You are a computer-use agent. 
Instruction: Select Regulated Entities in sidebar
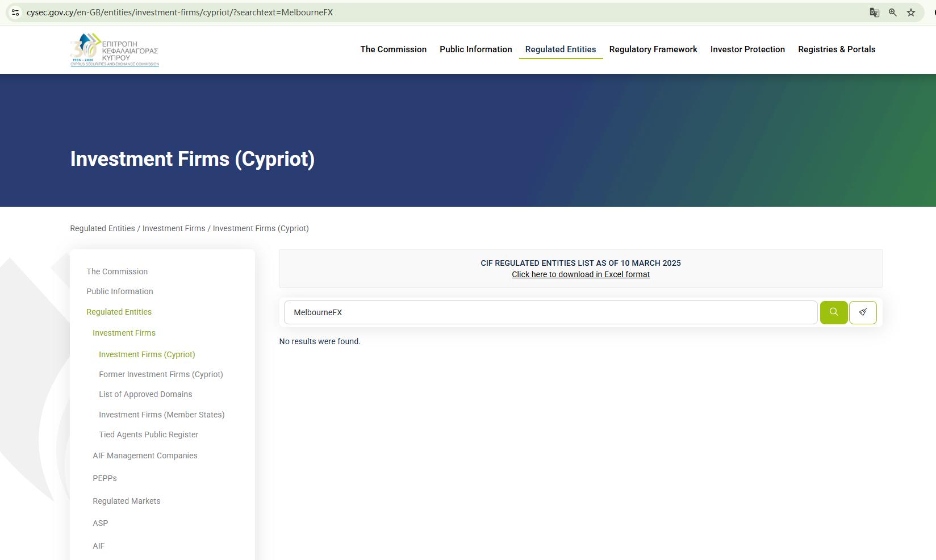click(x=119, y=312)
